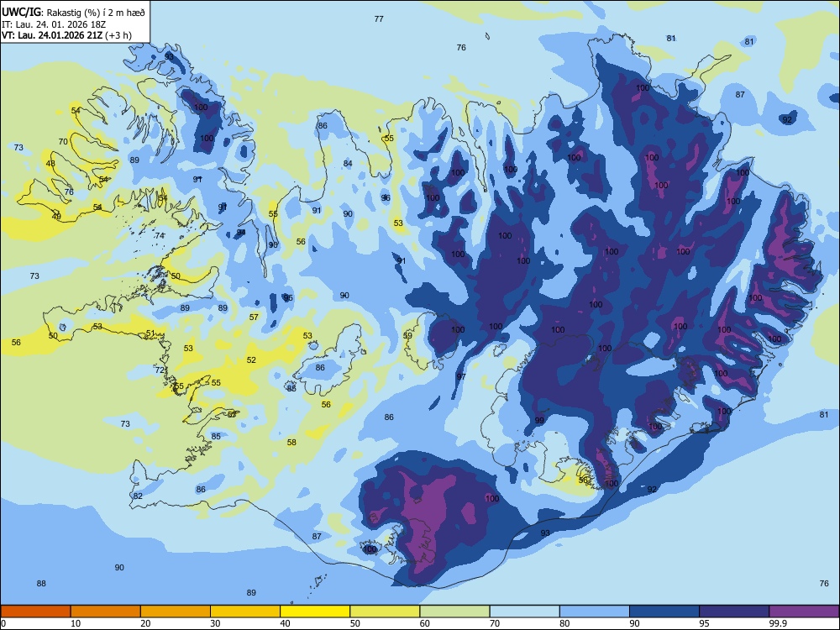Click the 58 humidity value on the map
The image size is (840, 630).
[291, 443]
